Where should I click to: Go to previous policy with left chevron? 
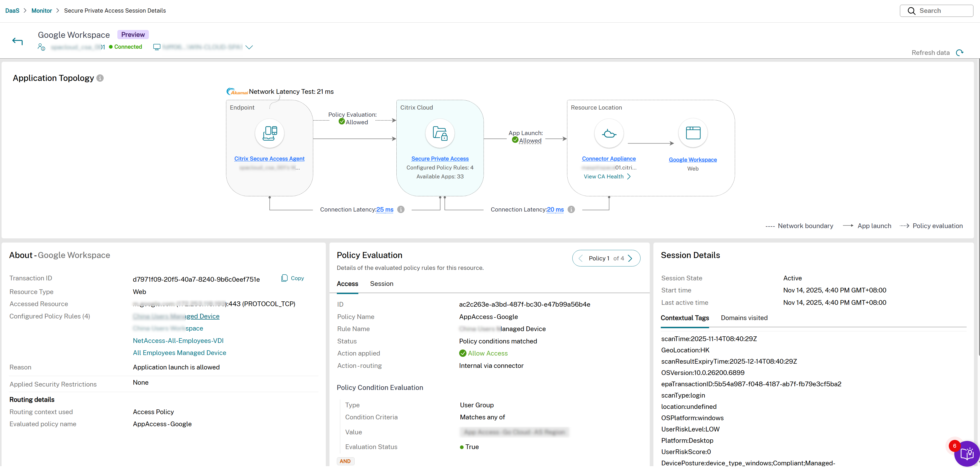point(580,258)
